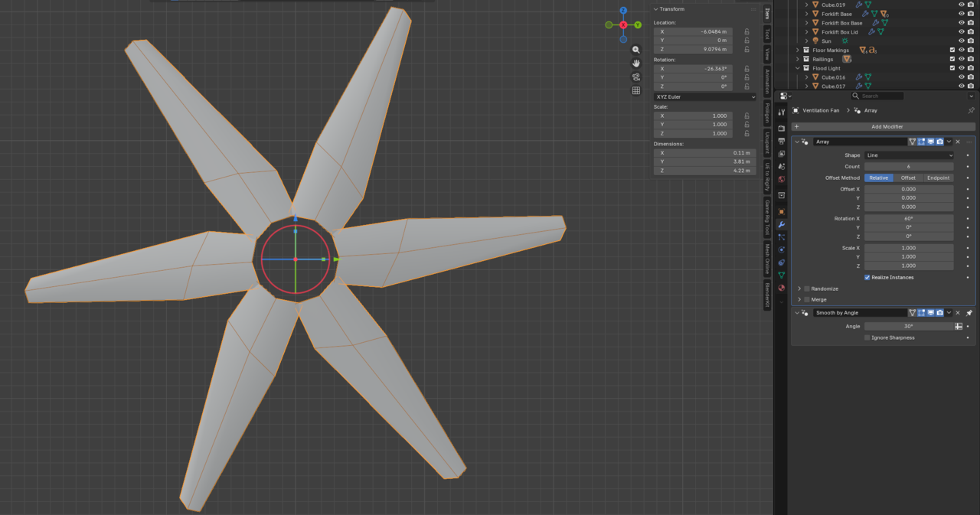The image size is (980, 515).
Task: Open the World properties tab icon
Action: pos(781,180)
